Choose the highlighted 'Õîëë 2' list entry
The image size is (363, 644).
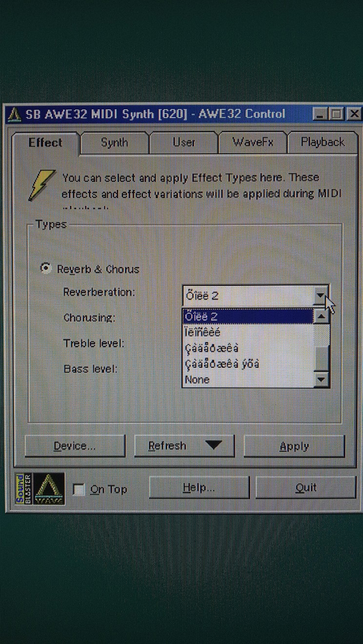248,316
